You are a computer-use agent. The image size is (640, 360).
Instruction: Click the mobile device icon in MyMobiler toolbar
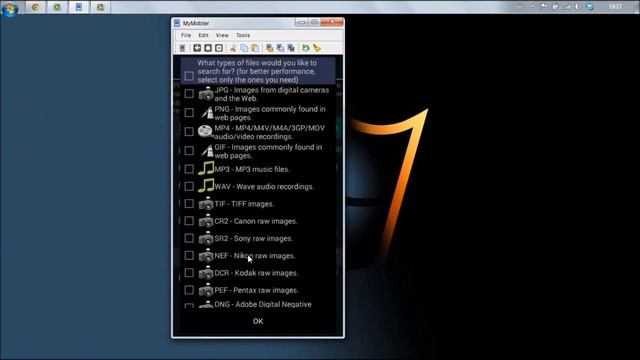[x=182, y=48]
